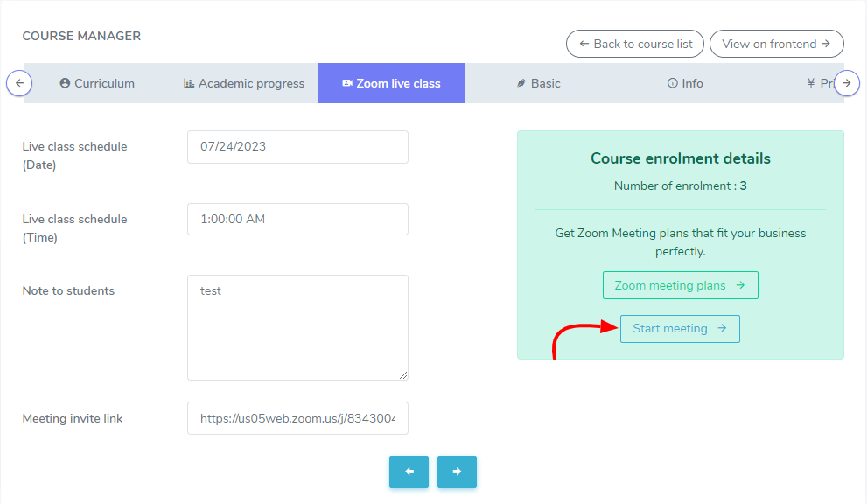Focus the Note to students textarea
Screen dimensions: 867x504
point(297,327)
